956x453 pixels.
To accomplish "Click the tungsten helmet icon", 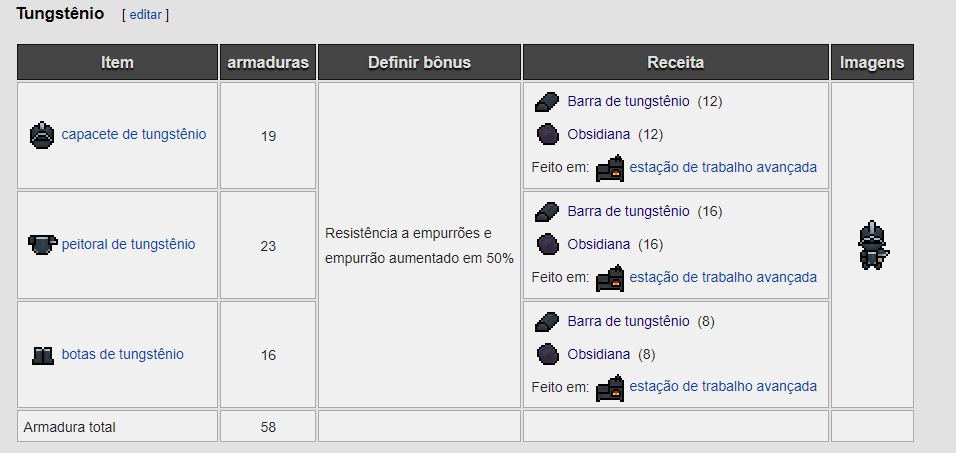I will pos(41,134).
